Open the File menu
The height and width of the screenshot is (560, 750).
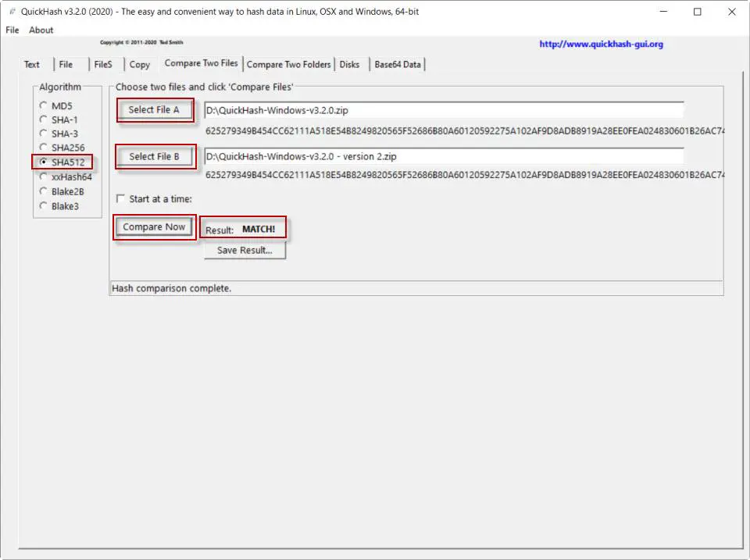tap(12, 30)
